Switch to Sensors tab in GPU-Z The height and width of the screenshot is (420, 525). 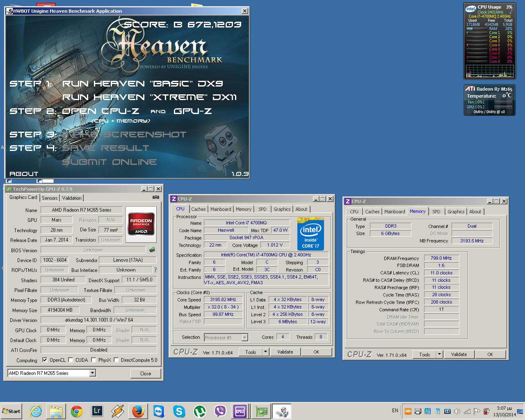click(x=50, y=198)
